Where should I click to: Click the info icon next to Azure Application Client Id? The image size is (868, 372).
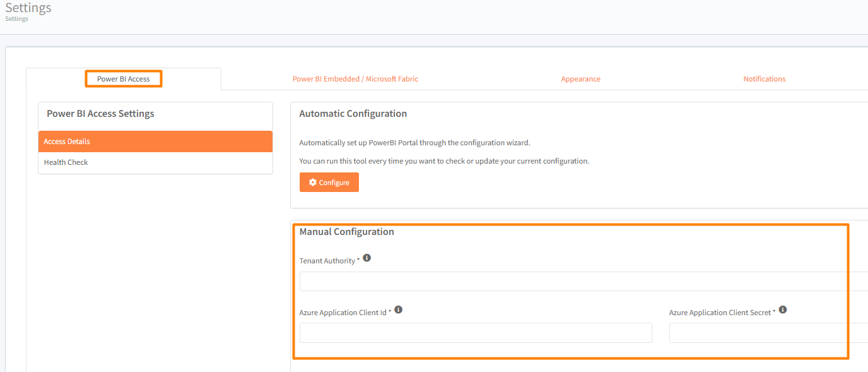(x=398, y=310)
